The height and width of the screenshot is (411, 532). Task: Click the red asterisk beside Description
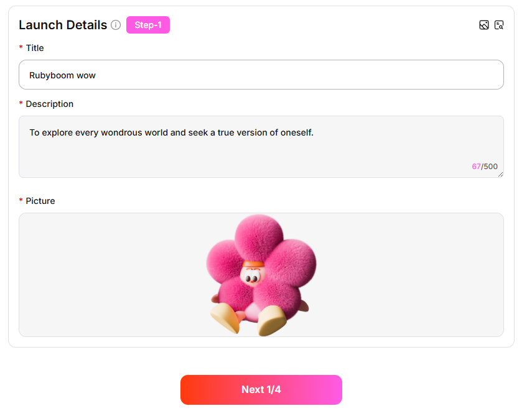tap(21, 104)
